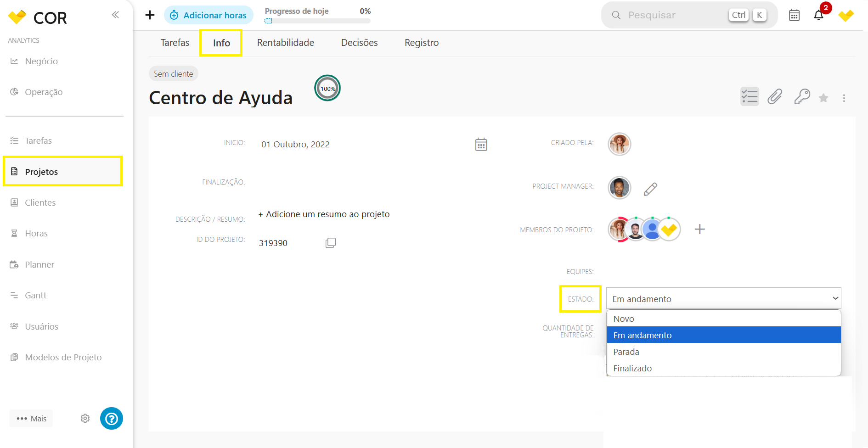
Task: Focus the Pesquisar search field
Action: click(689, 15)
